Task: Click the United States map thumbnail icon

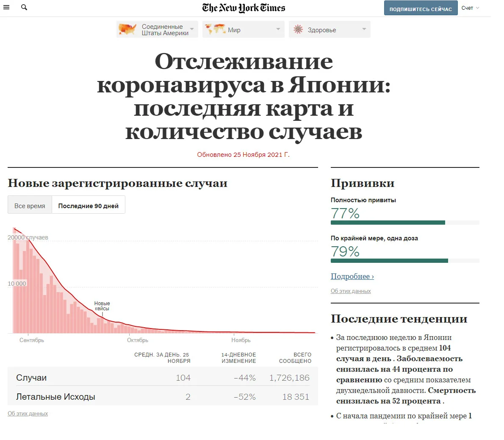Action: (127, 29)
